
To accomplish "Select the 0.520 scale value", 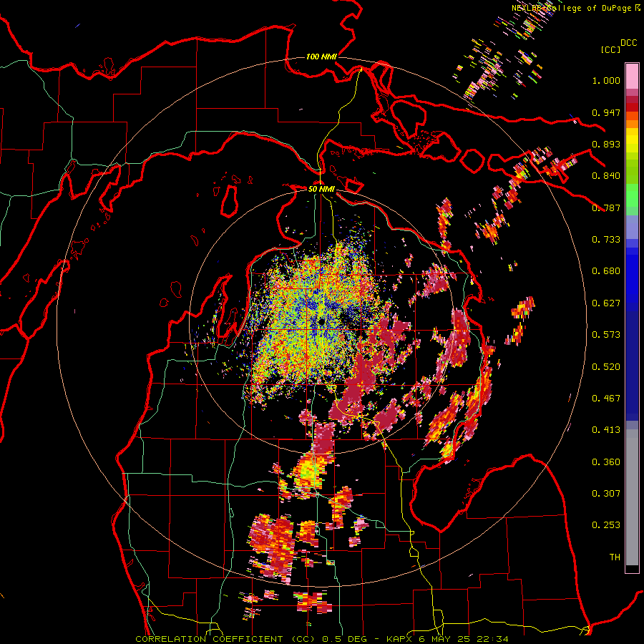I will [x=606, y=367].
